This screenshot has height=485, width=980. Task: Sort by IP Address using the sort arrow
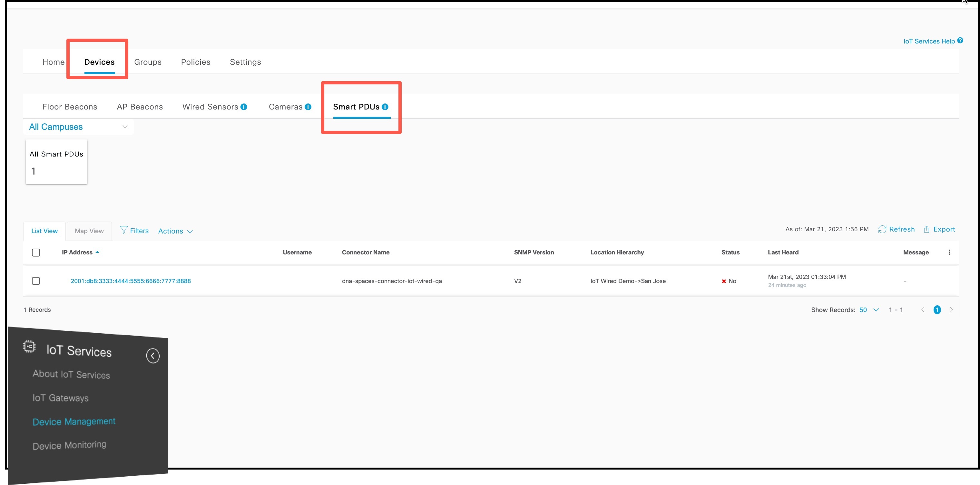point(97,252)
